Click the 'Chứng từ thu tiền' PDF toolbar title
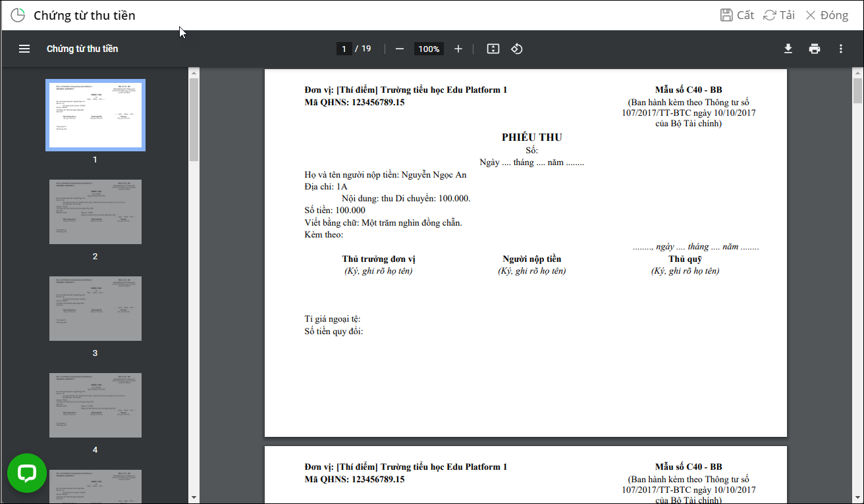This screenshot has width=864, height=504. (x=82, y=49)
